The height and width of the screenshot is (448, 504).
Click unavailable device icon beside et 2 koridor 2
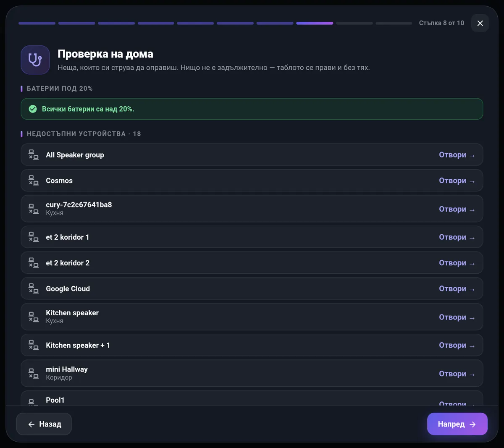tap(34, 263)
